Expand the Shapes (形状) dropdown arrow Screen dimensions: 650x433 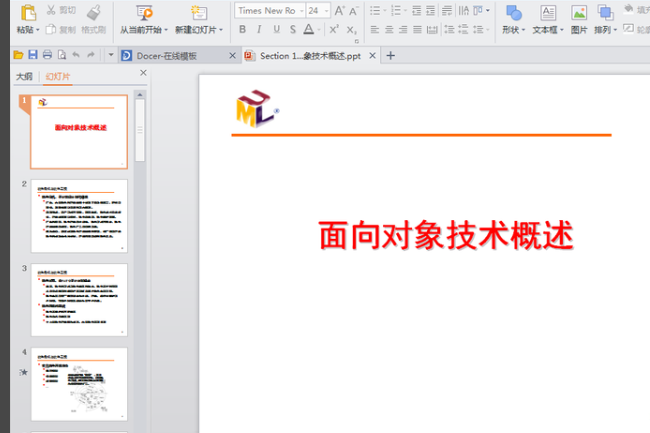tap(524, 30)
